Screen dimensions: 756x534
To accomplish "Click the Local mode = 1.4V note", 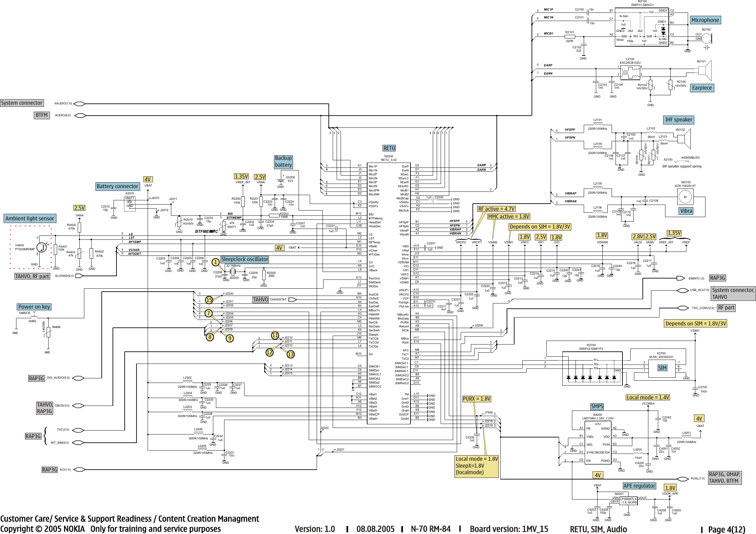I will click(648, 397).
